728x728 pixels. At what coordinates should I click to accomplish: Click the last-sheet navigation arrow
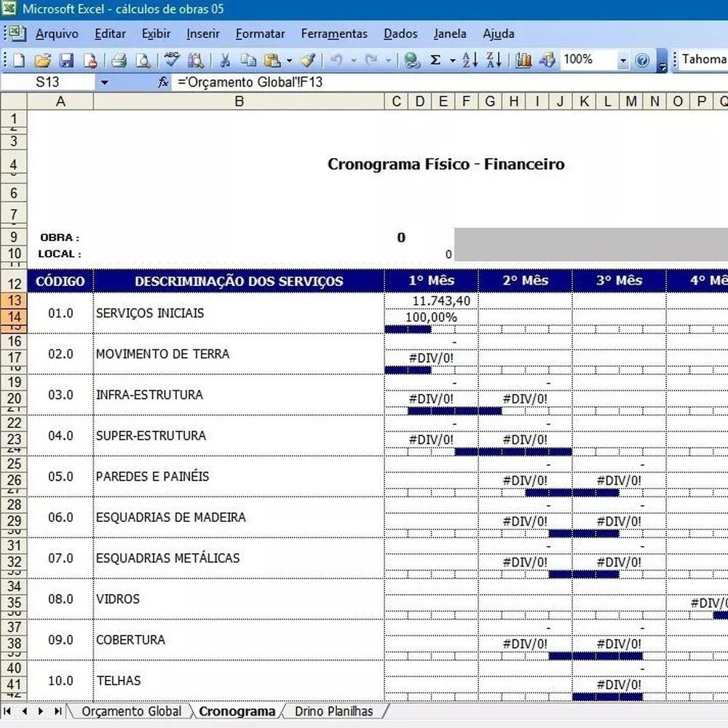[58, 711]
